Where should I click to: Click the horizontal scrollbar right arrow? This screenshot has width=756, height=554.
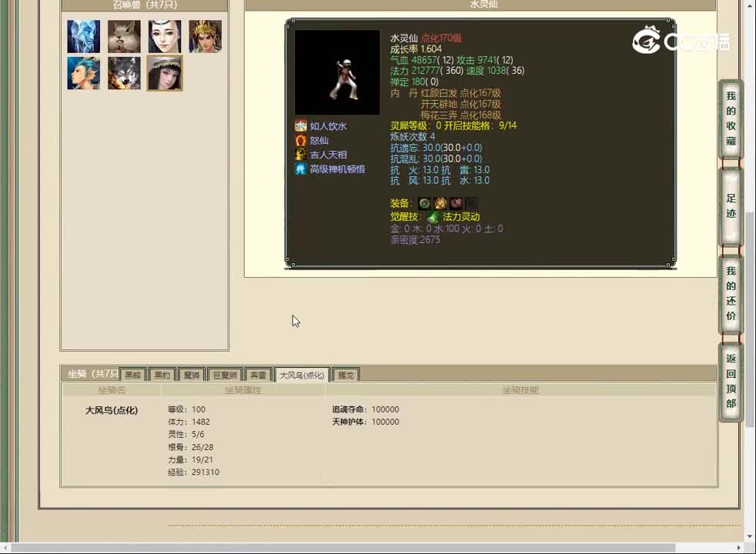(x=738, y=548)
